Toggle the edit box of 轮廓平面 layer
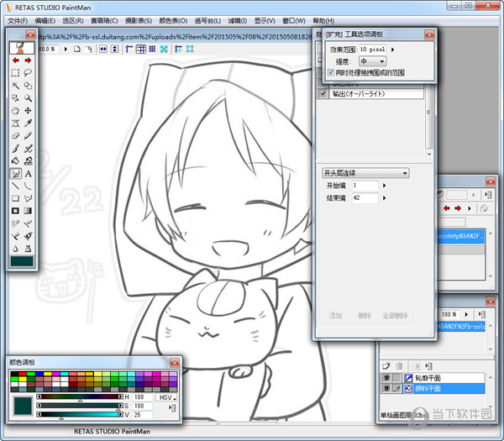 tap(397, 378)
